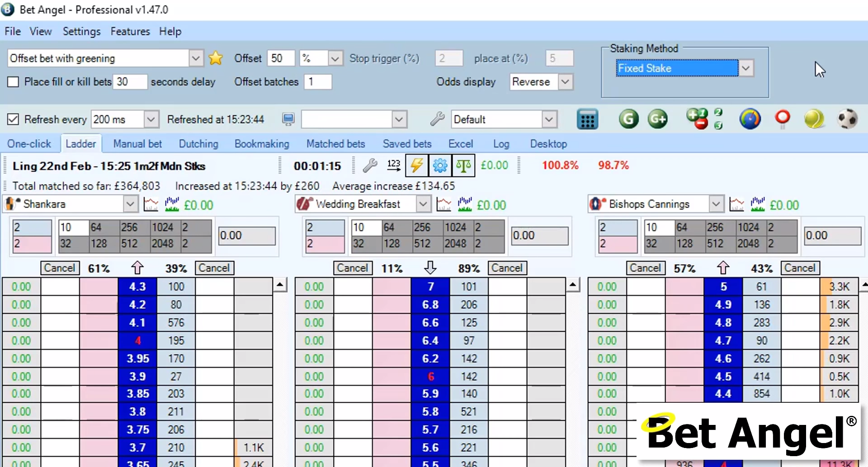Viewport: 868px width, 467px height.
Task: Click the wrench icon beside Default profile
Action: coord(437,119)
